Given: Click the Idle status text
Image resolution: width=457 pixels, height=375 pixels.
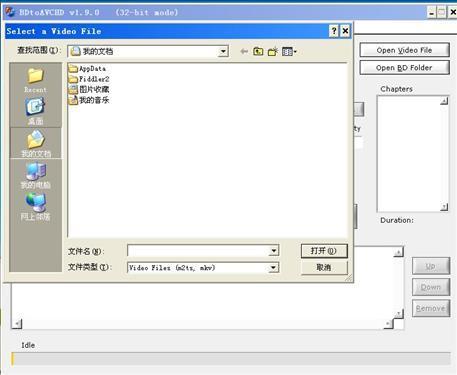Looking at the screenshot, I should (x=28, y=345).
